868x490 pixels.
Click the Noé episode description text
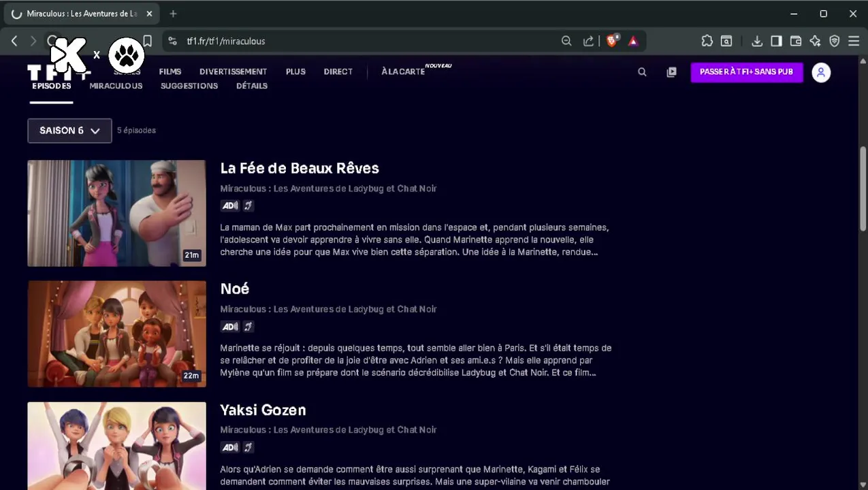click(x=416, y=360)
